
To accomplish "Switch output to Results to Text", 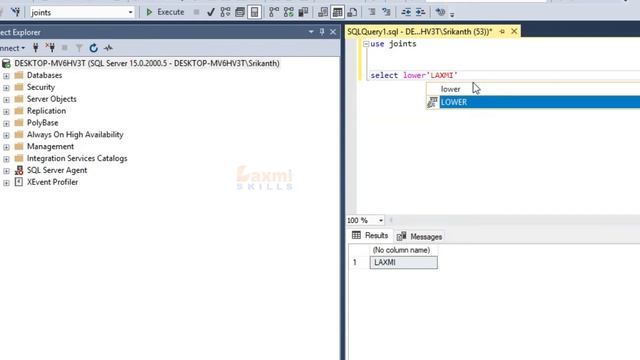I will coord(323,13).
